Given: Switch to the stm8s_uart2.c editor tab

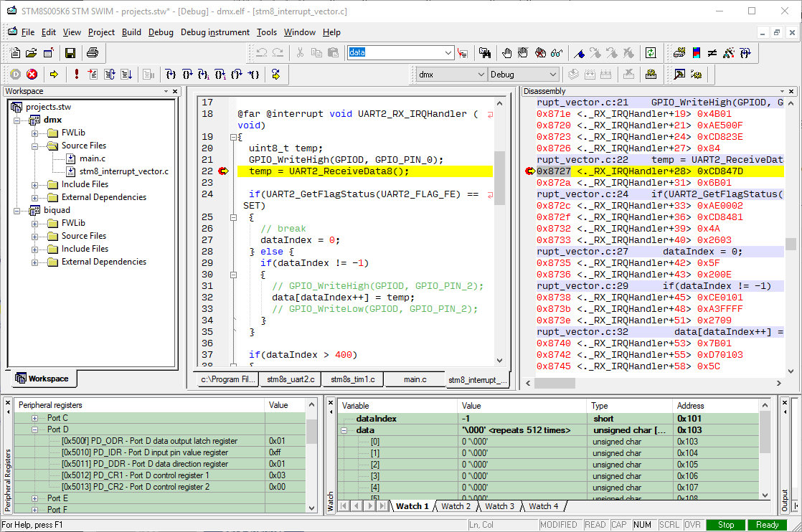Looking at the screenshot, I should [x=290, y=379].
